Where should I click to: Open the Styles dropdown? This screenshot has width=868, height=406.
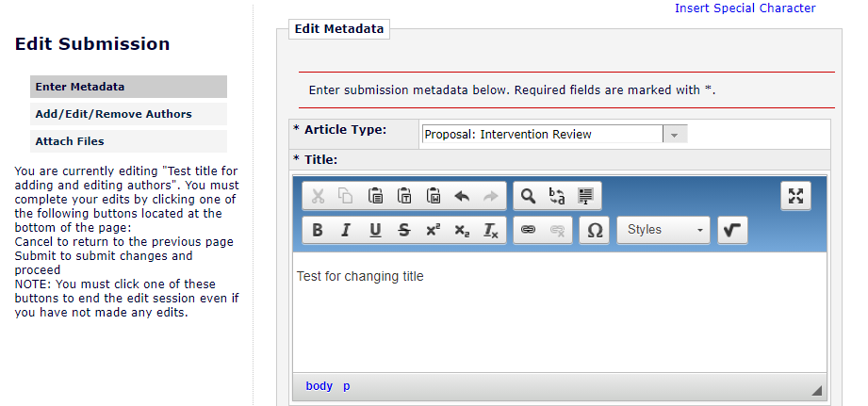pos(663,230)
